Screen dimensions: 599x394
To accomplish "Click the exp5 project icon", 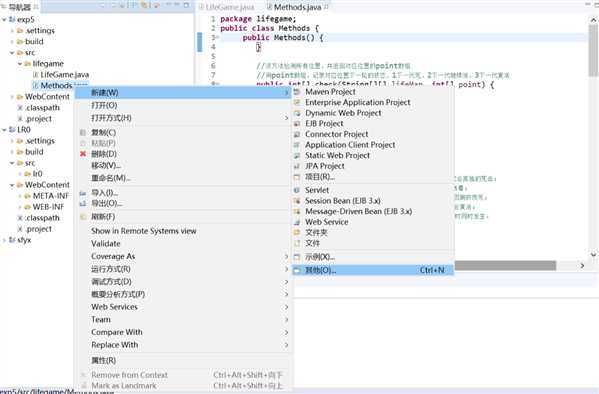I will [x=12, y=19].
